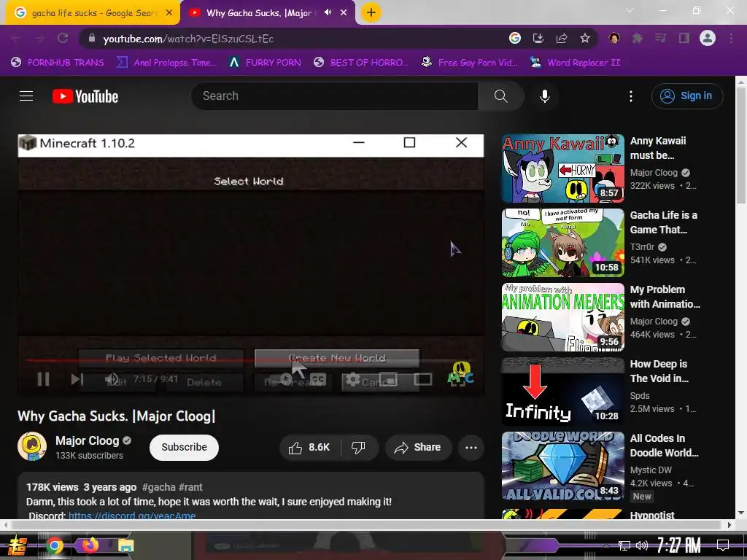747x560 pixels.
Task: Share this video
Action: [x=418, y=447]
